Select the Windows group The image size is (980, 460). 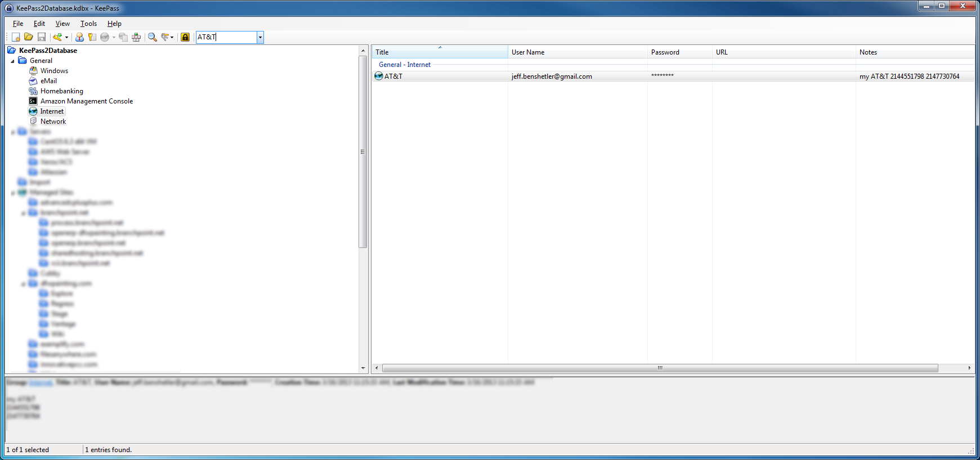tap(54, 71)
